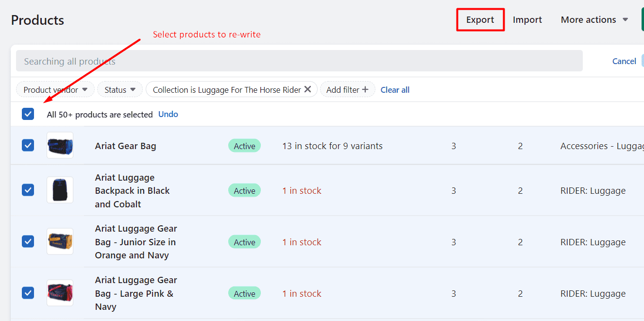Click the Export button
Screen dimensions: 644x321
click(480, 20)
